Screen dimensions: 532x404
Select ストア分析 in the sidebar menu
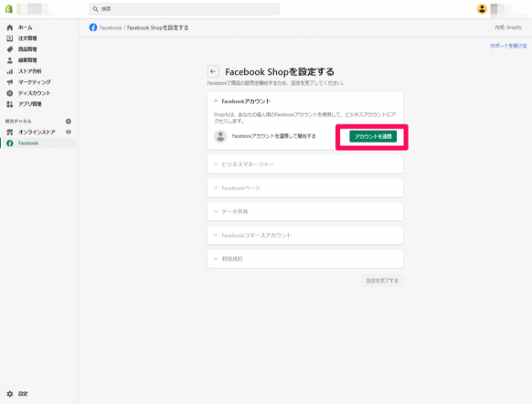click(30, 71)
